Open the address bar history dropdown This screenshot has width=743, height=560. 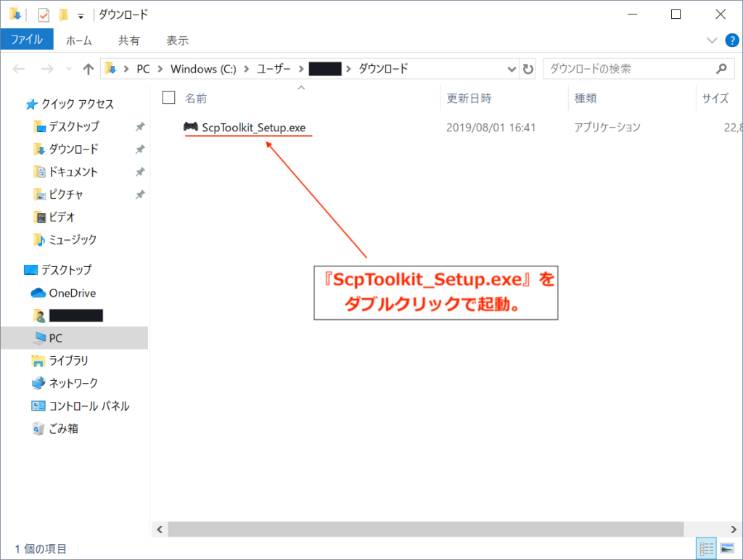tap(512, 69)
